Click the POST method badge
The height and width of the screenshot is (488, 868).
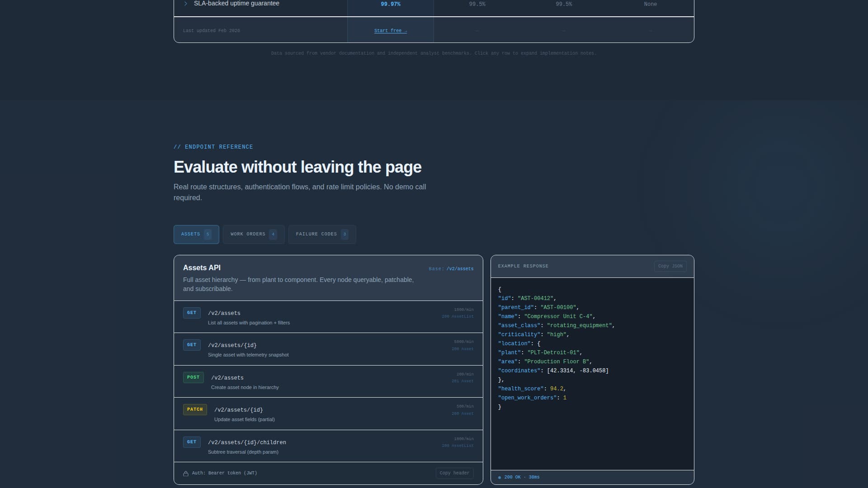coord(193,377)
